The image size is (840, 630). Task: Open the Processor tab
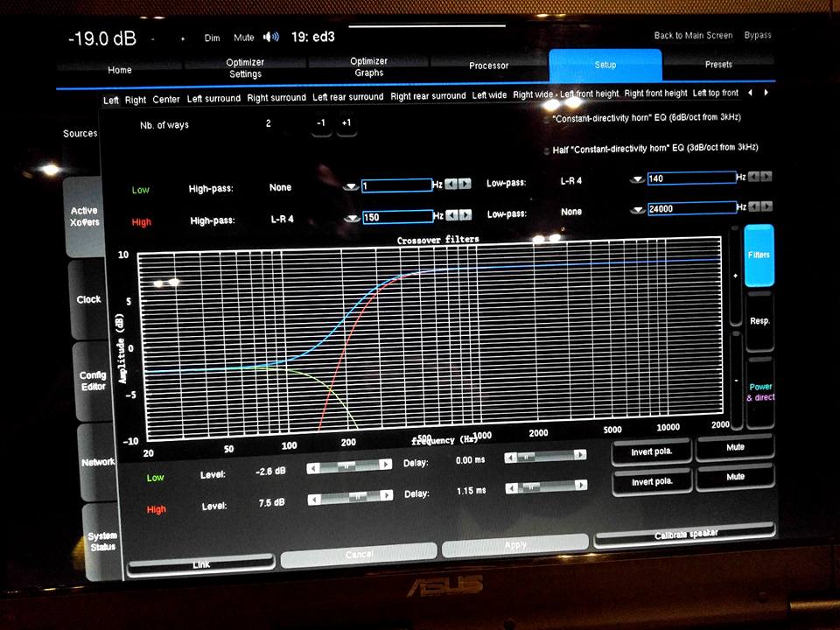coord(488,66)
